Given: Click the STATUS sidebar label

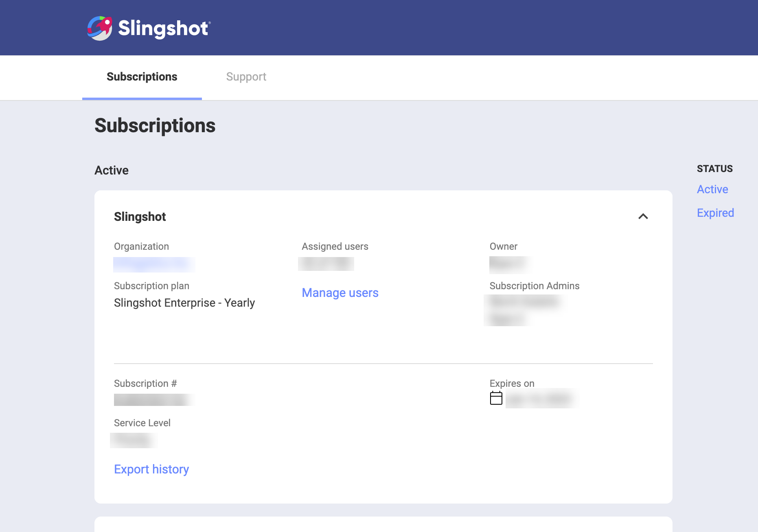Looking at the screenshot, I should coord(715,169).
